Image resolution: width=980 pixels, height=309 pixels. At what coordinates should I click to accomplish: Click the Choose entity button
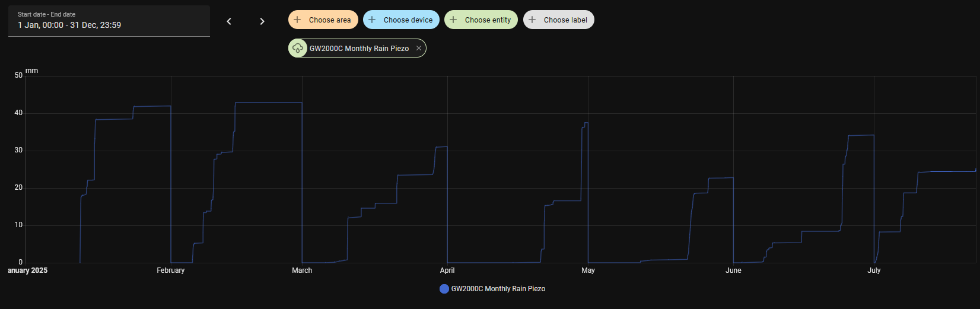[481, 20]
